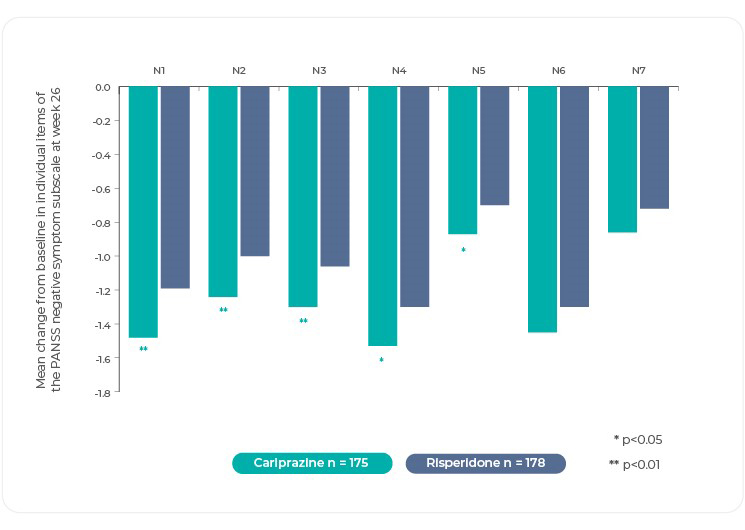Click the teal Cariprazine bar for N1

[x=143, y=212]
